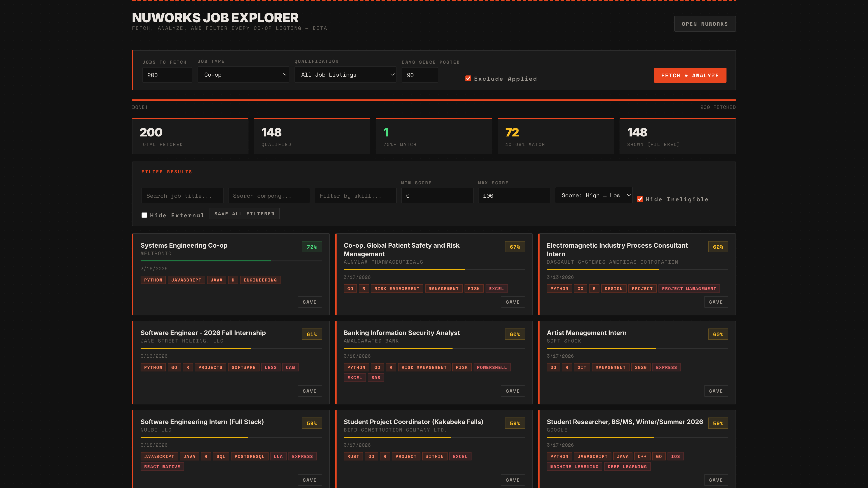The image size is (868, 488).
Task: Select the PYTHON skill tag on Medtronic listing
Action: click(x=153, y=279)
